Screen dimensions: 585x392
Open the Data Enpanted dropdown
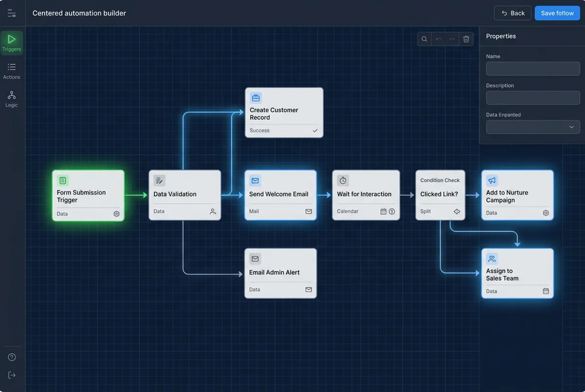pos(533,127)
